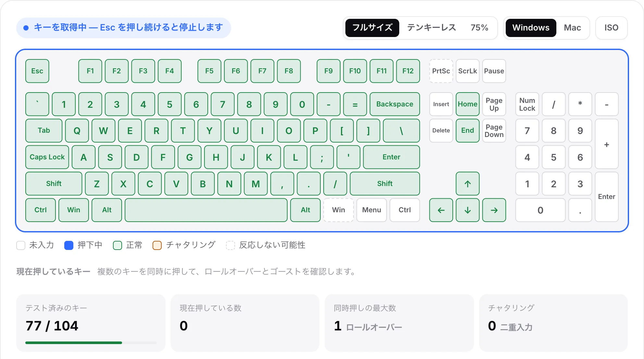Click the Page Up key
This screenshot has width=644, height=359.
click(x=494, y=104)
